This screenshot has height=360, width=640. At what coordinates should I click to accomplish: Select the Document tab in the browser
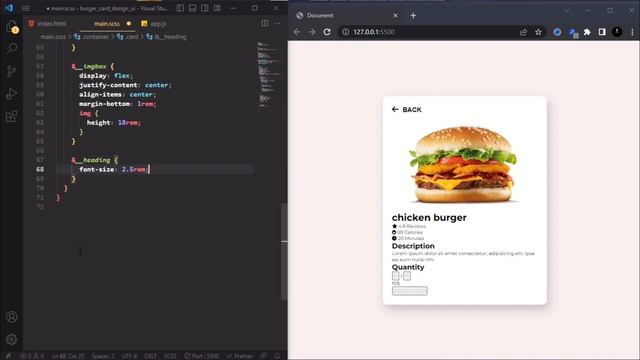(347, 16)
